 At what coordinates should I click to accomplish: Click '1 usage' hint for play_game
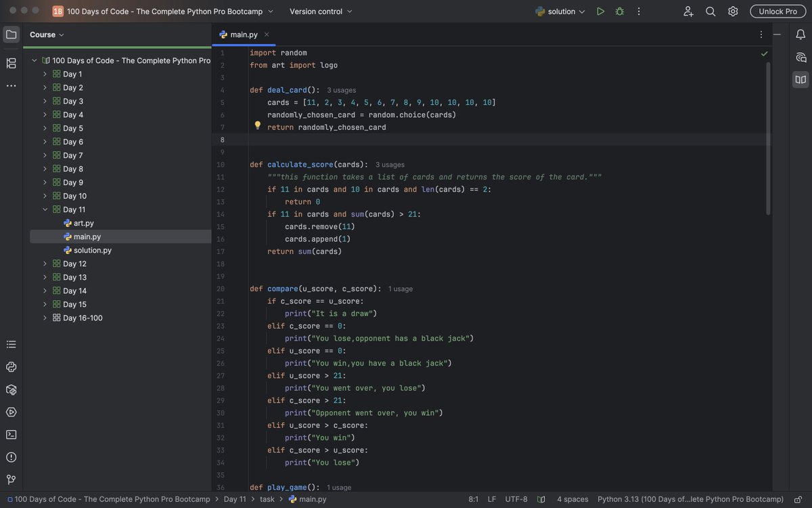tap(339, 487)
